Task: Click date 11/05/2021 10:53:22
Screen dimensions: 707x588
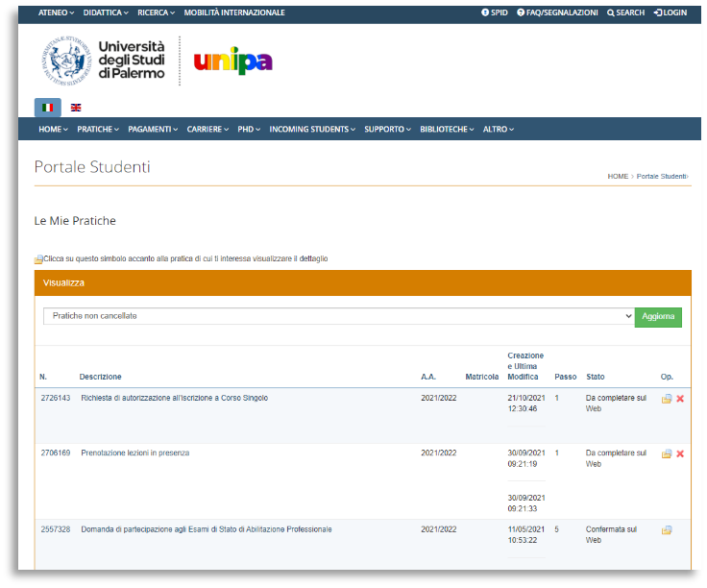Action: pyautogui.click(x=526, y=535)
